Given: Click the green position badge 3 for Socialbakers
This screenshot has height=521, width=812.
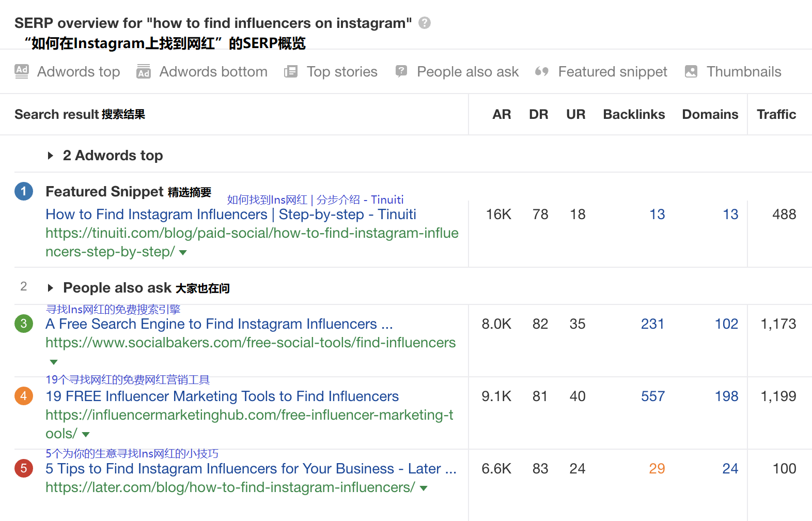Looking at the screenshot, I should [23, 324].
